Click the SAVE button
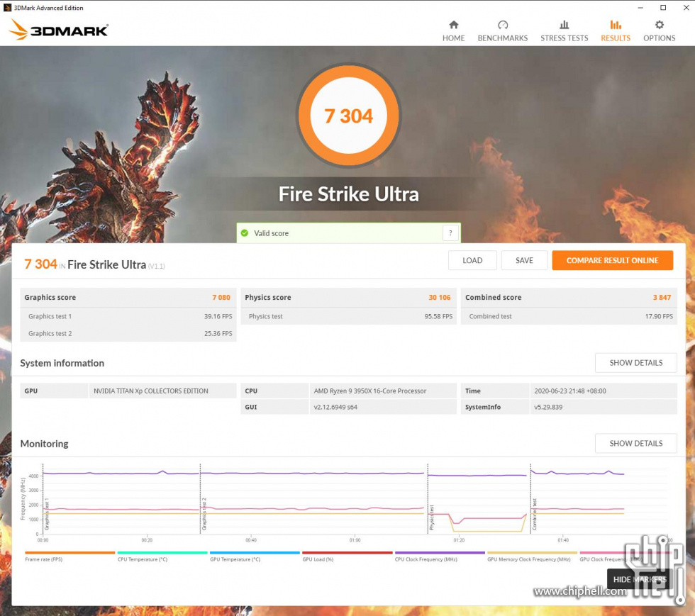695x616 pixels. pyautogui.click(x=524, y=261)
